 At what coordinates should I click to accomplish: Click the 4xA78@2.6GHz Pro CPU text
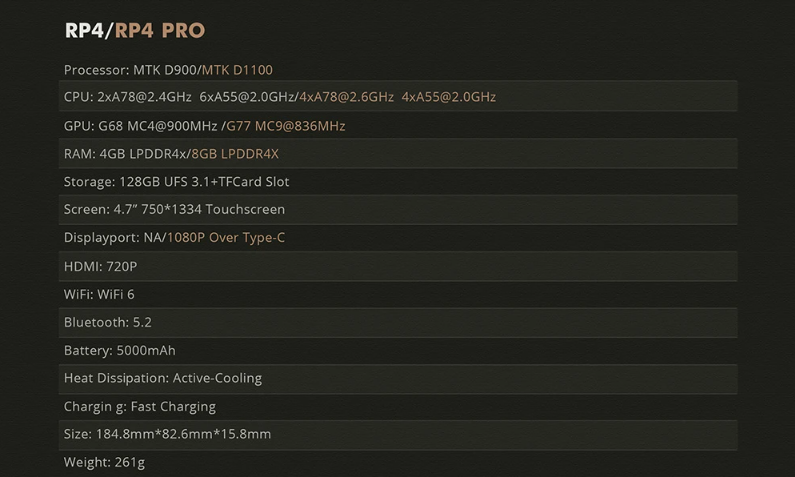tap(346, 97)
